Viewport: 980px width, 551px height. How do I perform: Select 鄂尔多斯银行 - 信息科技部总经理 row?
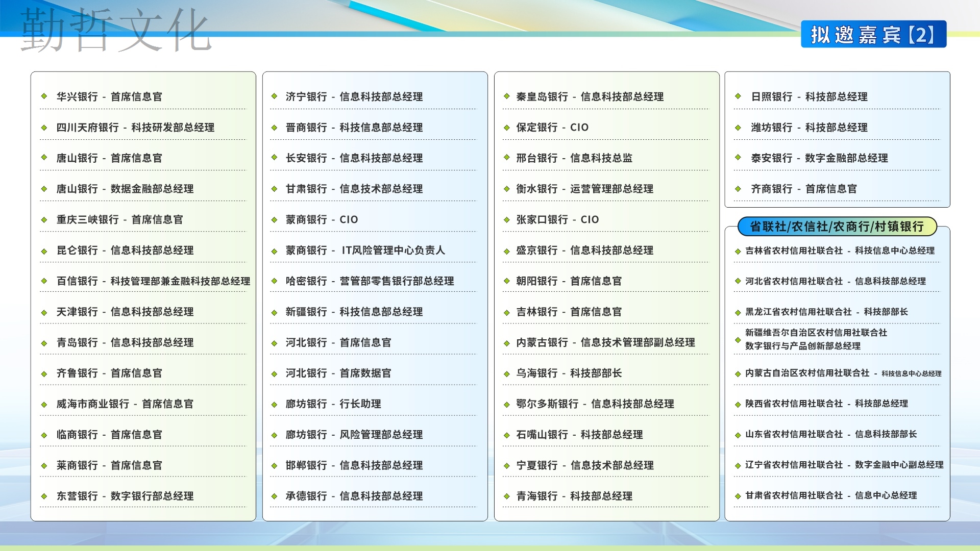click(595, 404)
